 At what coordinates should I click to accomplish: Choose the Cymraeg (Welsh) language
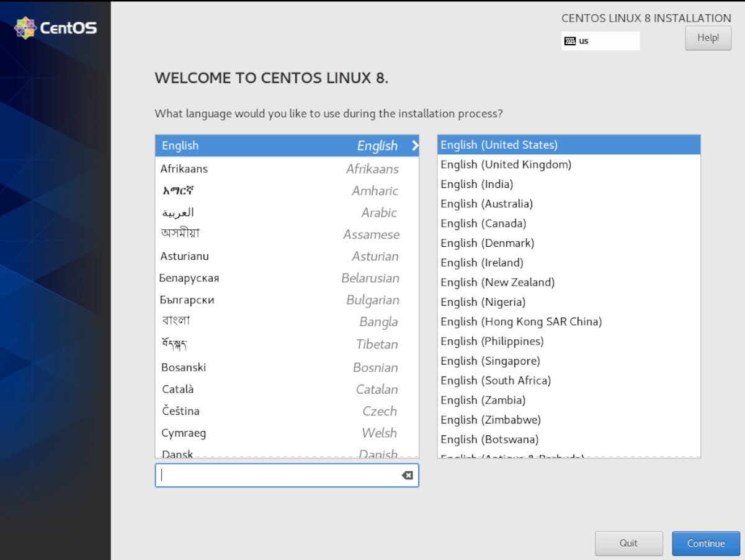pyautogui.click(x=182, y=432)
